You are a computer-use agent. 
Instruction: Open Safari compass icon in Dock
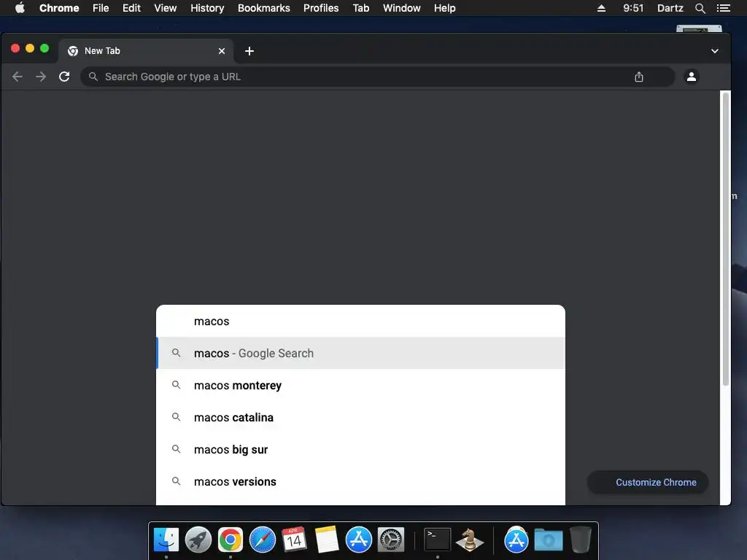(x=263, y=540)
